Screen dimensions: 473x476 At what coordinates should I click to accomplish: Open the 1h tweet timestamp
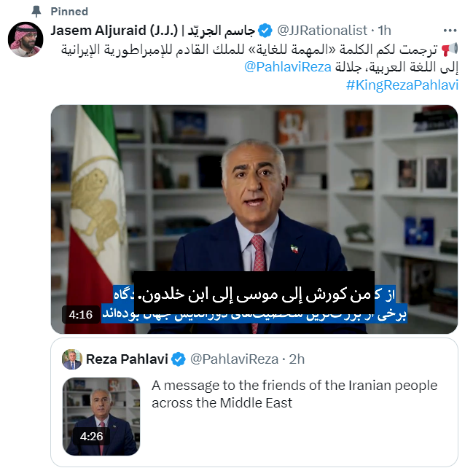point(384,31)
